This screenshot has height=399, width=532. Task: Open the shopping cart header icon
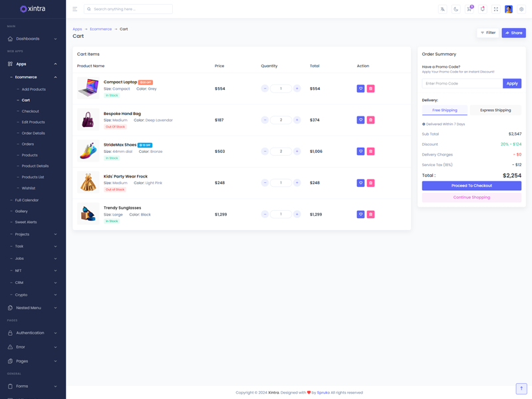(x=469, y=9)
